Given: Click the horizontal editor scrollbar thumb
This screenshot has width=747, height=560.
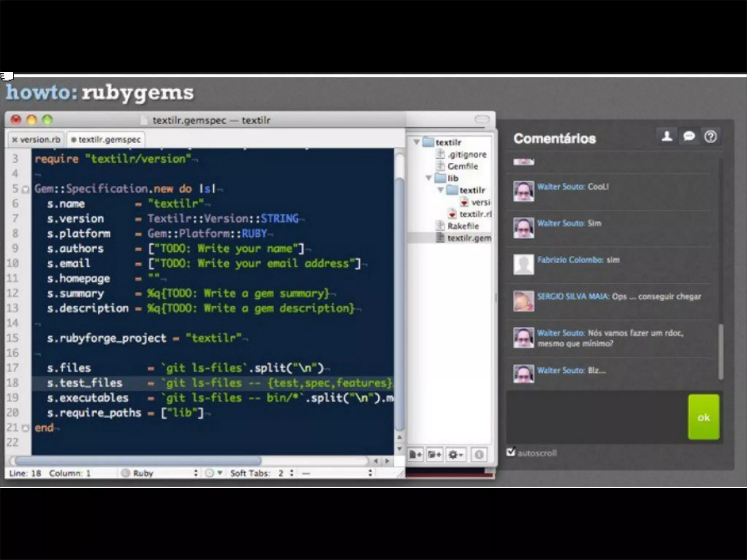Looking at the screenshot, I should [x=139, y=461].
